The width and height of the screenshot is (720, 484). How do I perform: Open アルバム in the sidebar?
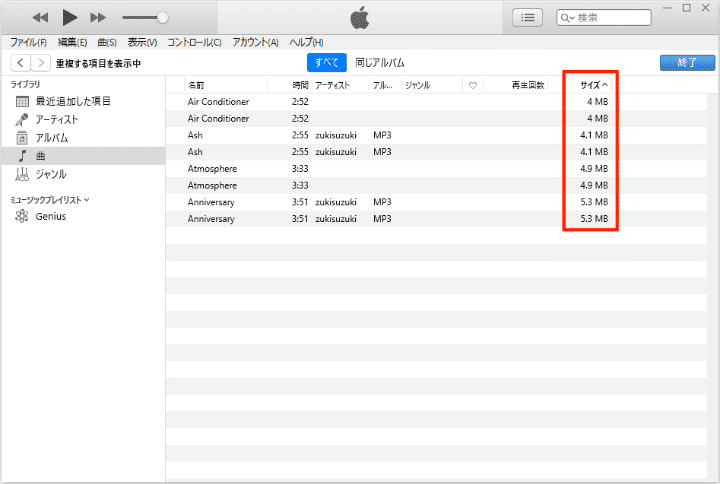pyautogui.click(x=83, y=138)
